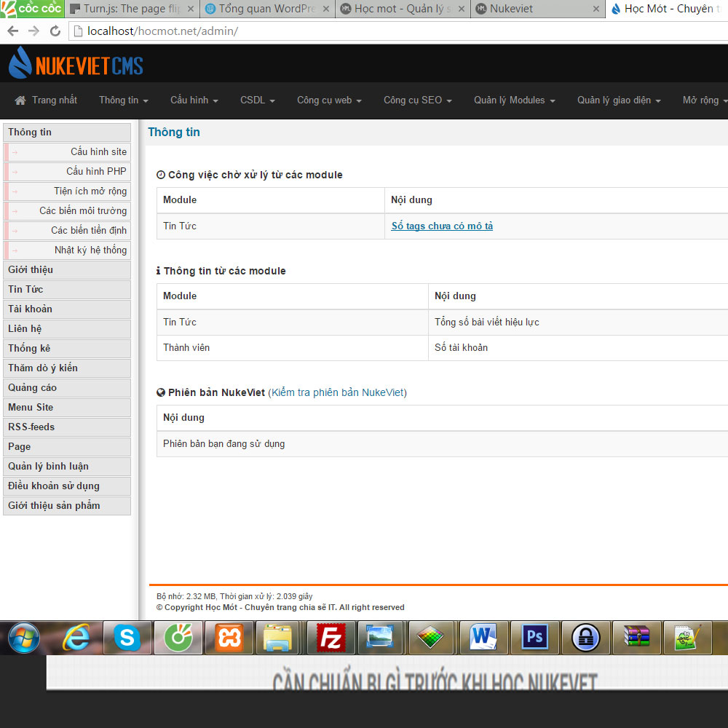This screenshot has height=728, width=728.
Task: Open Windows Explorer folder icon
Action: [x=277, y=638]
